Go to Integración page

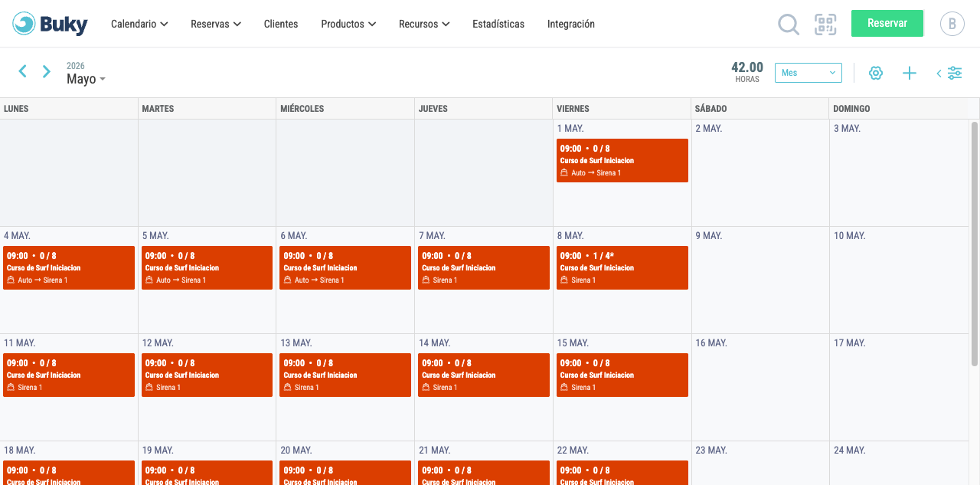pos(571,24)
